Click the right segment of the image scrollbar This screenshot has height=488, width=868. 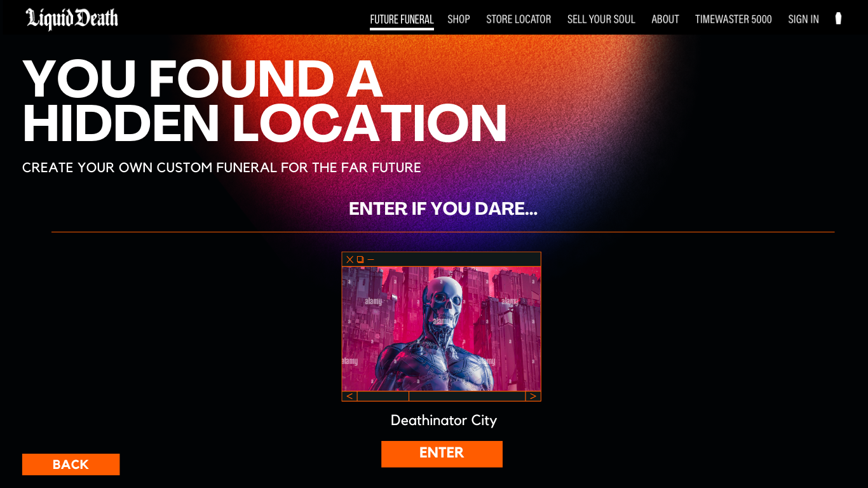pyautogui.click(x=467, y=396)
